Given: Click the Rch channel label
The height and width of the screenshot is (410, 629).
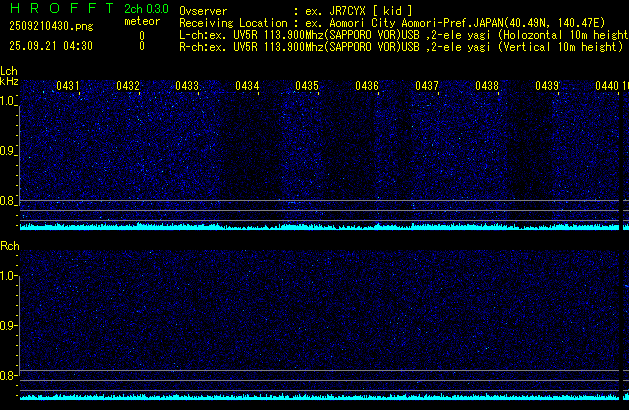Looking at the screenshot, I should pos(9,245).
